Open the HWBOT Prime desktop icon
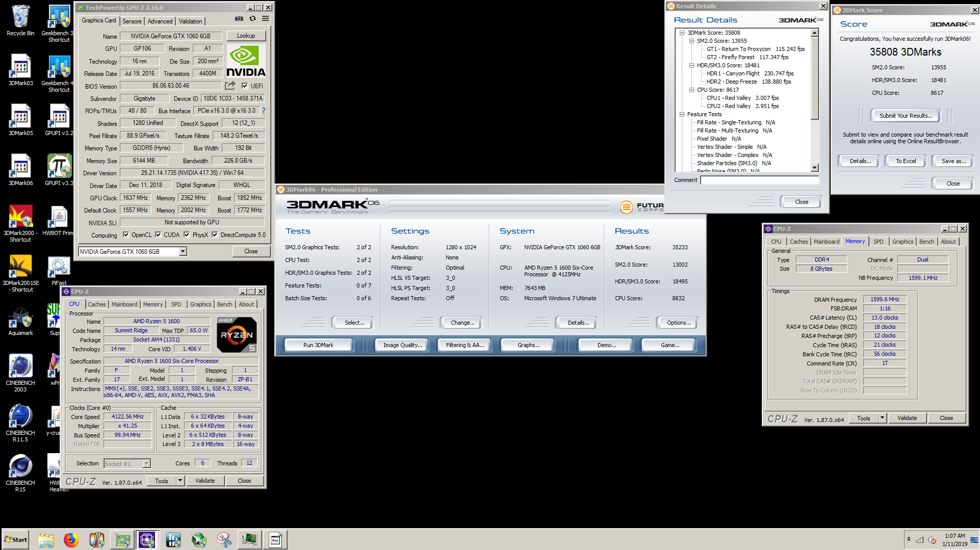 pos(58,220)
